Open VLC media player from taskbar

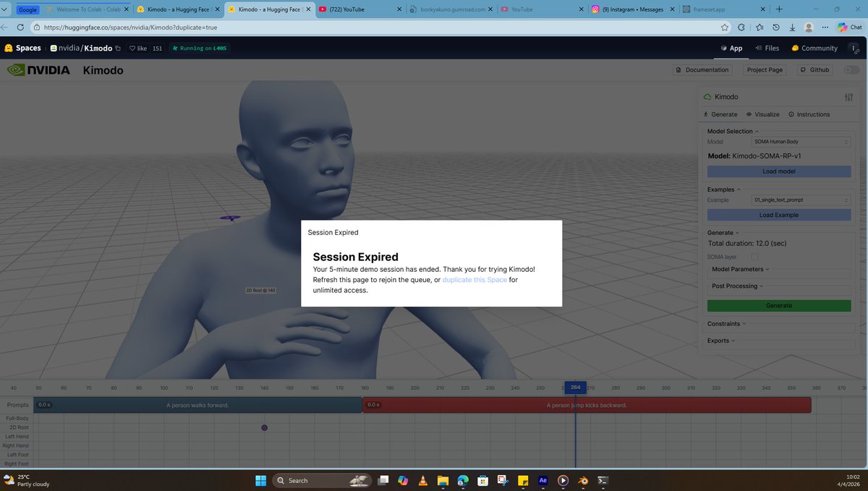point(422,480)
